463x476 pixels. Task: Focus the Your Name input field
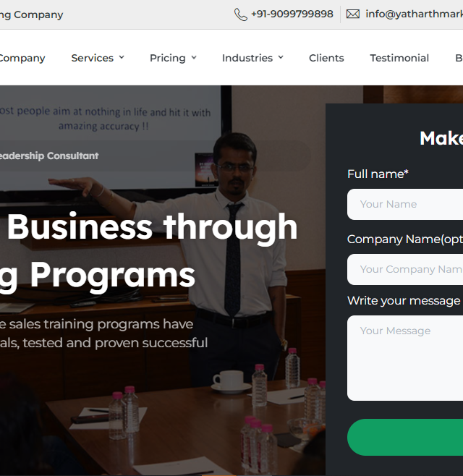405,204
